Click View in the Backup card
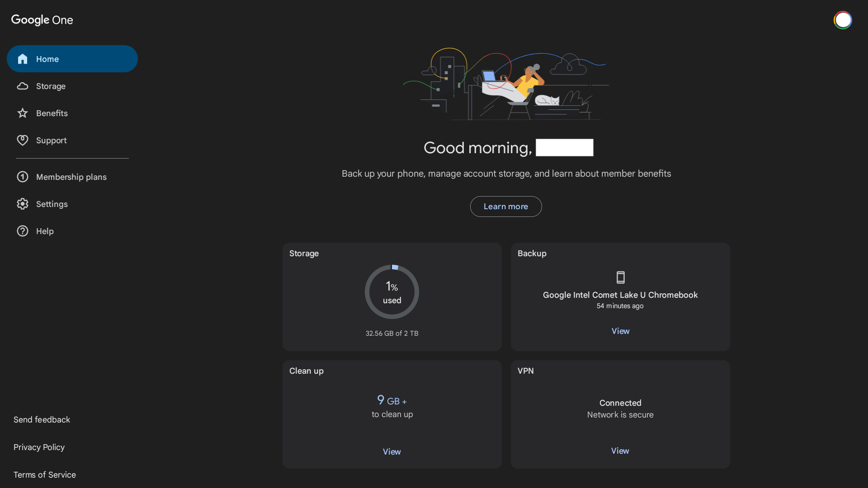 pyautogui.click(x=620, y=331)
